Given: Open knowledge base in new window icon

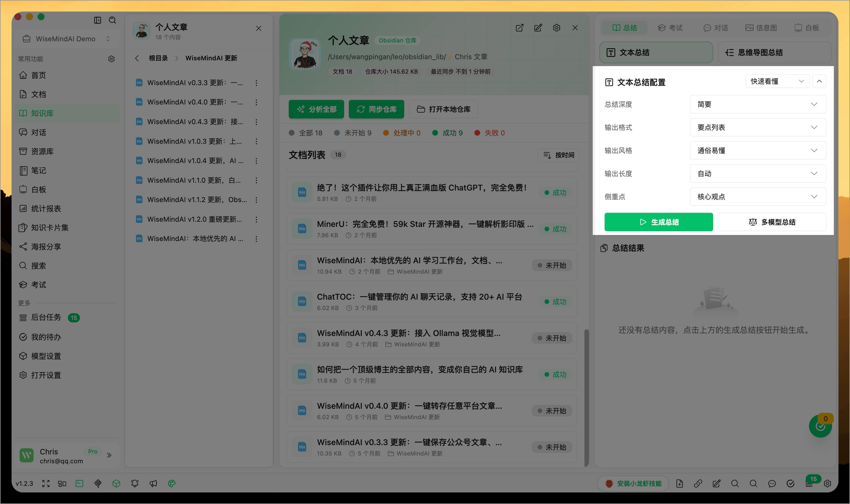Looking at the screenshot, I should coord(520,28).
